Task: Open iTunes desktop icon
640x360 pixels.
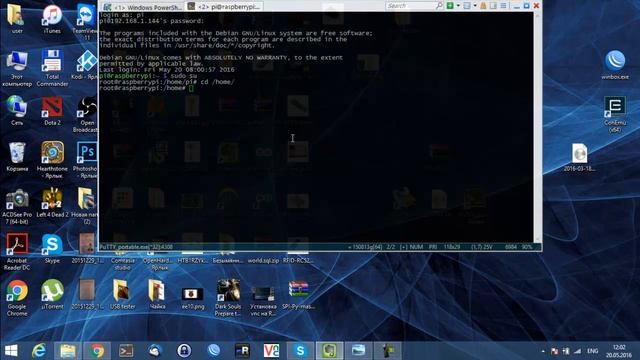Action: 52,19
